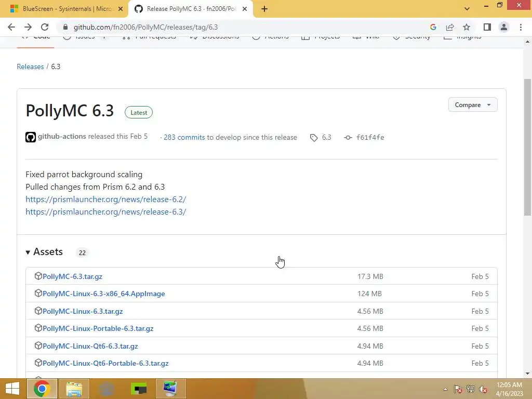Open a new browser tab
The image size is (532, 399).
pyautogui.click(x=264, y=9)
